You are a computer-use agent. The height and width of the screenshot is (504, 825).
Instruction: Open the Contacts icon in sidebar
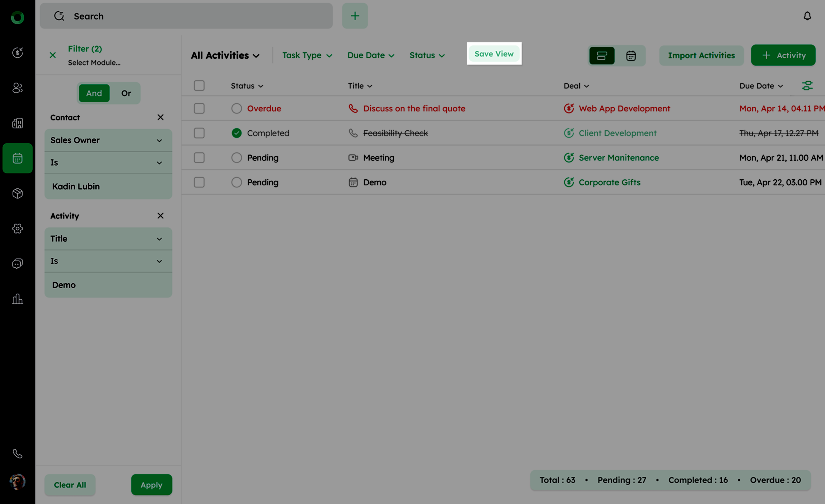(17, 88)
